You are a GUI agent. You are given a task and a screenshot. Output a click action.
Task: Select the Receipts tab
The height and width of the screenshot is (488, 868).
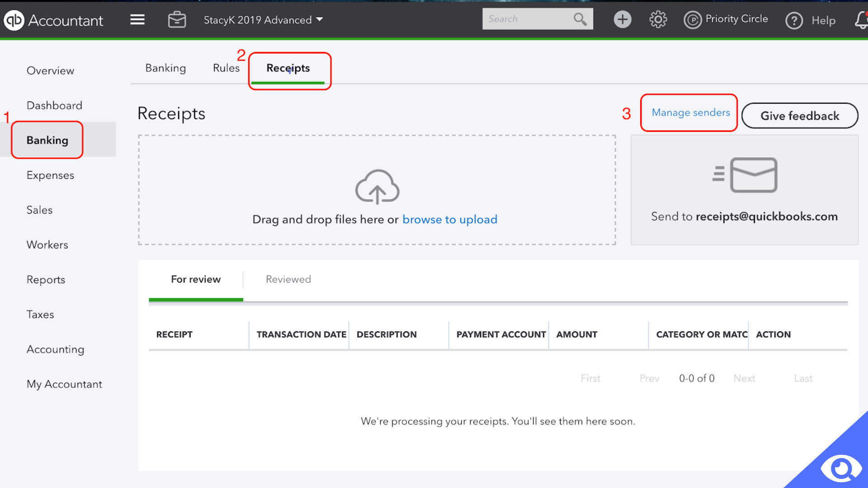(288, 68)
